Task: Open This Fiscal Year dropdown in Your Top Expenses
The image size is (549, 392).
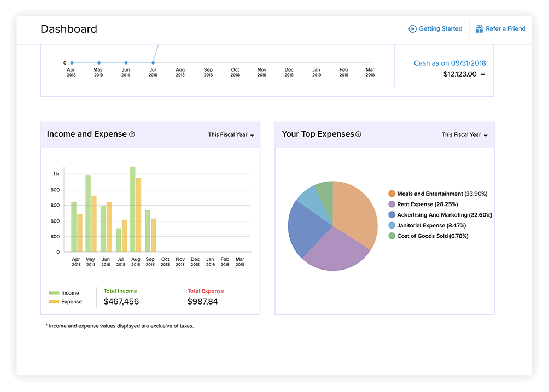Action: [464, 134]
